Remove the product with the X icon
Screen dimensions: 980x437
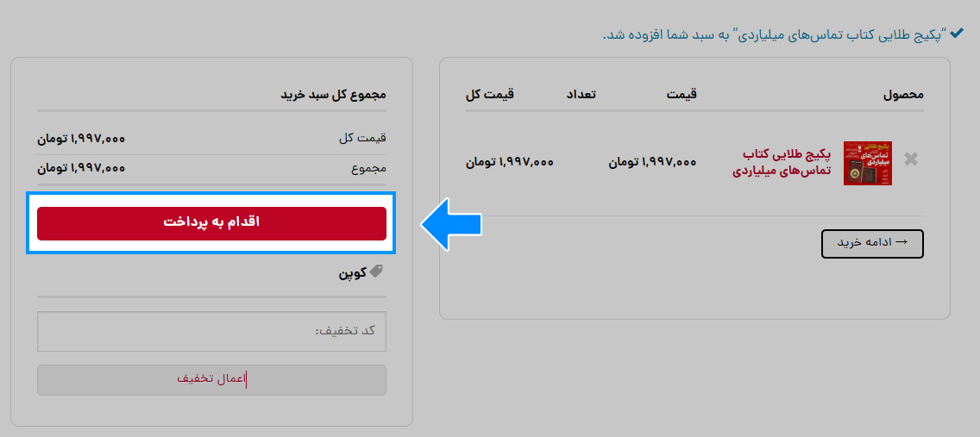[911, 159]
